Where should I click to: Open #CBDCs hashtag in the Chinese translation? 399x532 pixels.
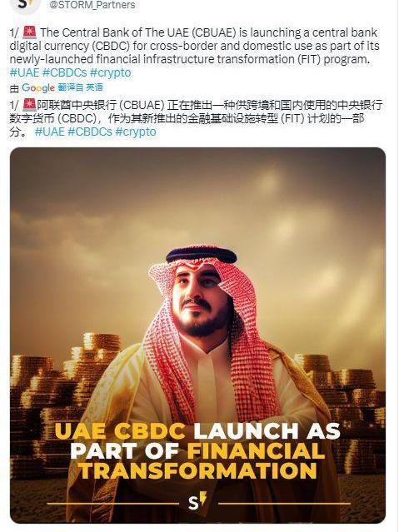click(90, 132)
